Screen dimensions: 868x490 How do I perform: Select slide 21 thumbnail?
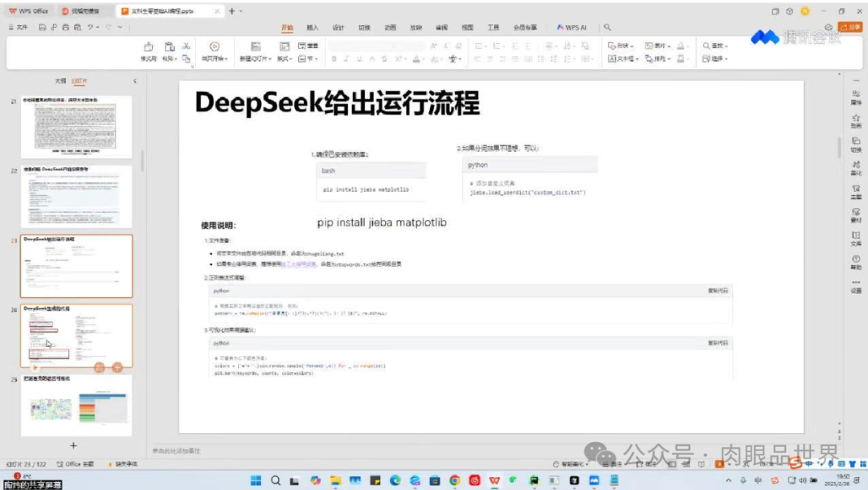click(76, 127)
